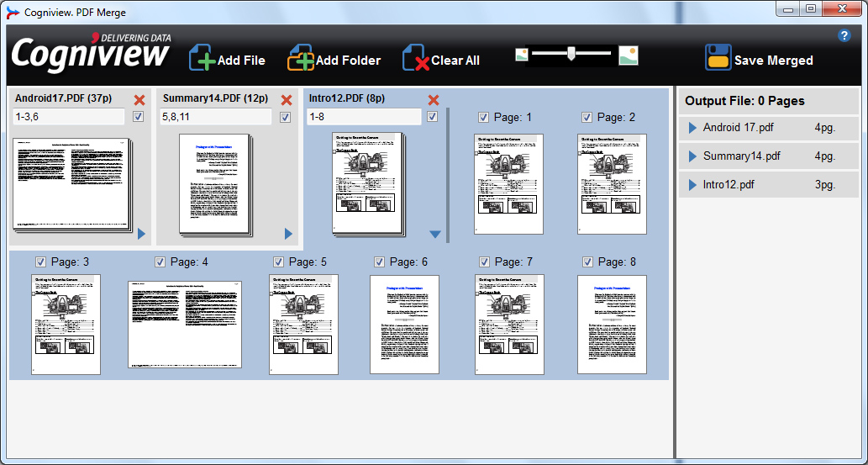Click the Add Folder icon
Image resolution: width=868 pixels, height=465 pixels.
pyautogui.click(x=301, y=58)
